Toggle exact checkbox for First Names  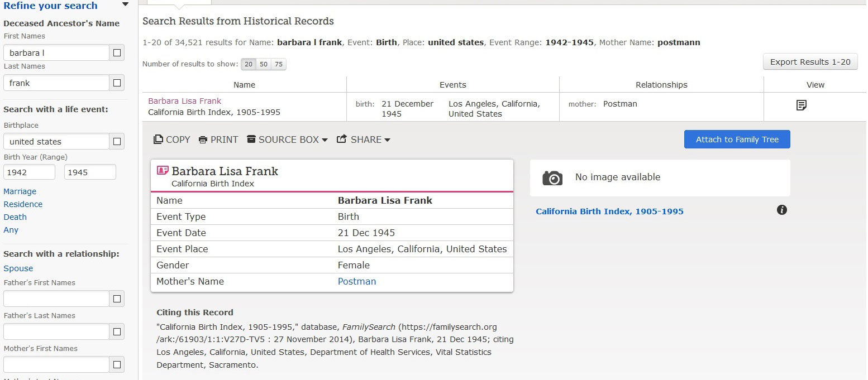pyautogui.click(x=117, y=53)
